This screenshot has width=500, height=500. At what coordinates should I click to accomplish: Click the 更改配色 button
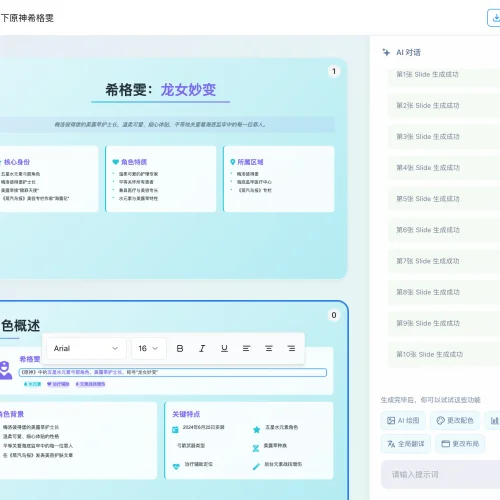click(455, 421)
